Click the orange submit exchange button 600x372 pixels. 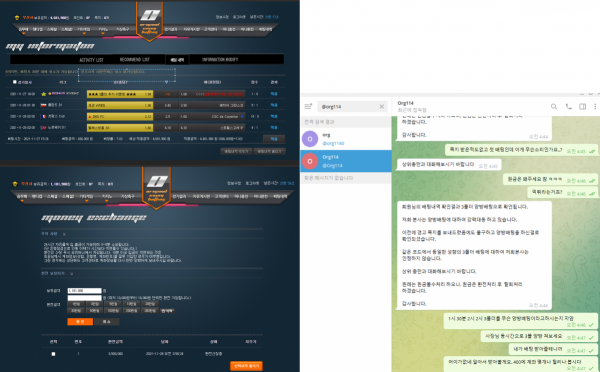tap(80, 321)
